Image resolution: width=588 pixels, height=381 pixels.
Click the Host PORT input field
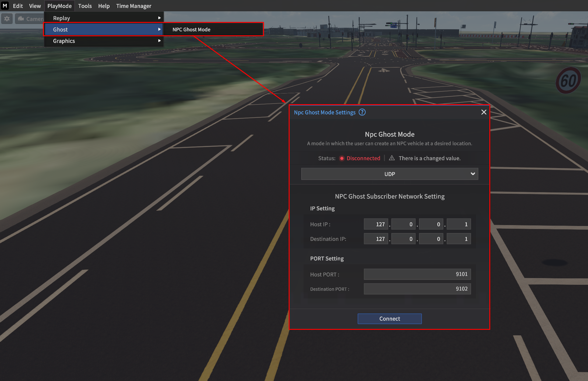point(417,274)
